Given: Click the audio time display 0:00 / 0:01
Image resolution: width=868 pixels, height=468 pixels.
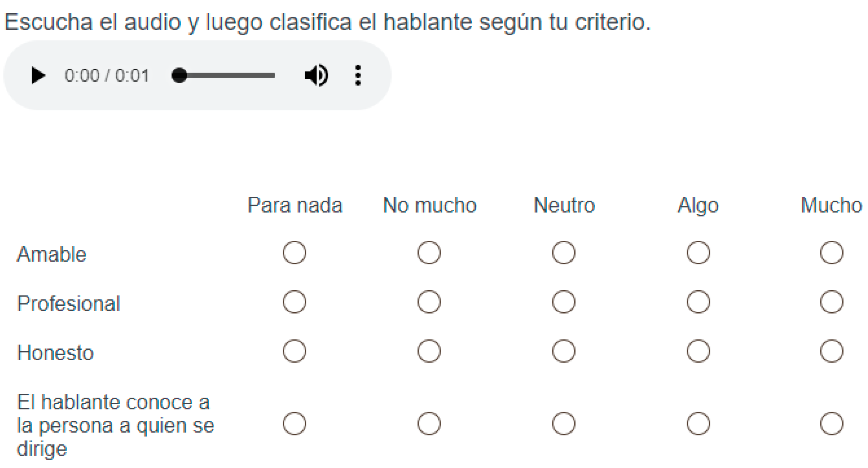Looking at the screenshot, I should pos(107,75).
